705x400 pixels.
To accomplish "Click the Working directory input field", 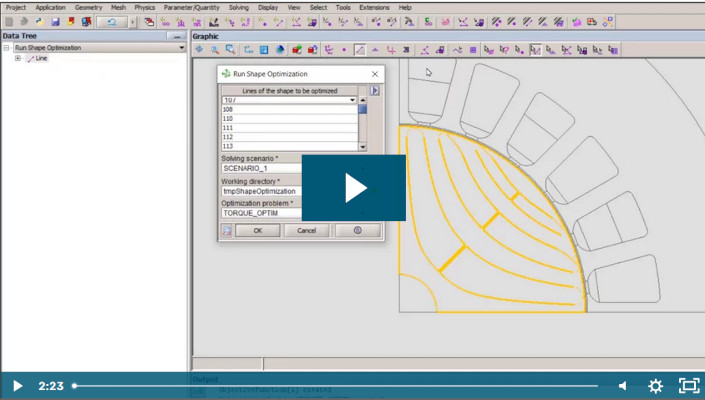I will click(262, 191).
